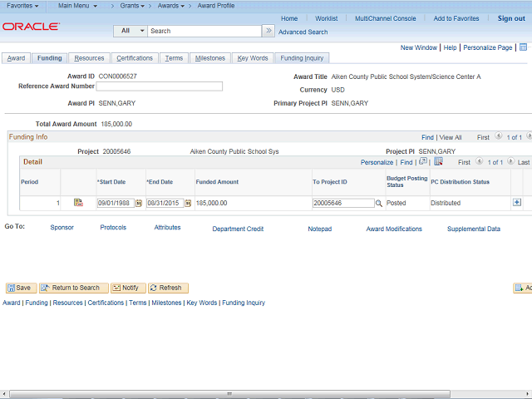
Task: Switch to the Award tab
Action: 16,58
